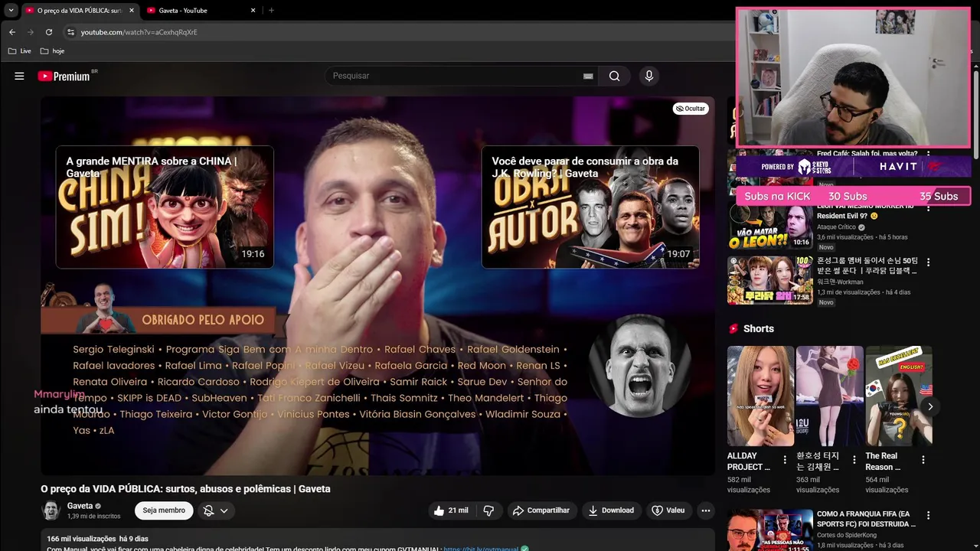Go back with browser back arrow
The image size is (980, 551).
[11, 32]
